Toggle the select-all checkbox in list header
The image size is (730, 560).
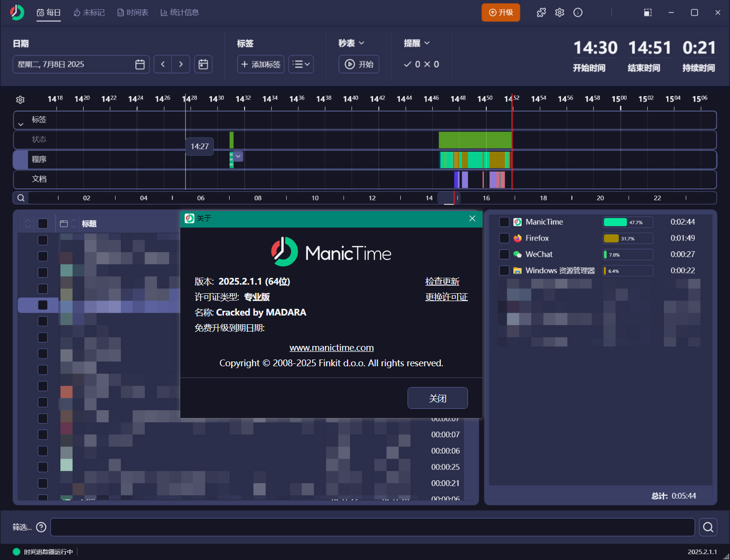pos(43,224)
